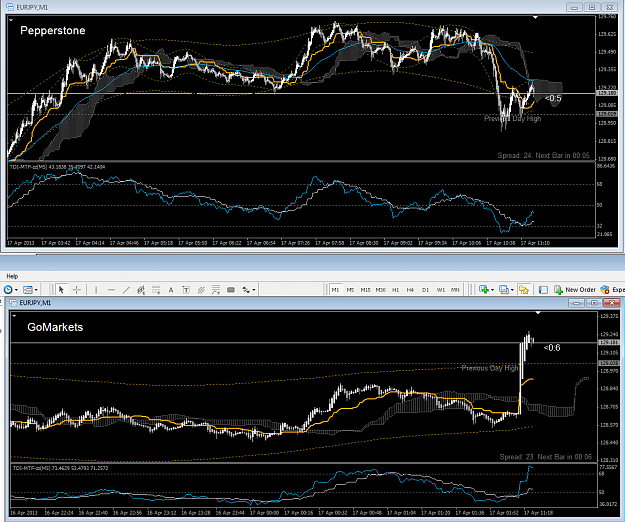Screen dimensions: 625x522
Task: Close the GoMarkets EURJPY chart window
Action: point(611,303)
